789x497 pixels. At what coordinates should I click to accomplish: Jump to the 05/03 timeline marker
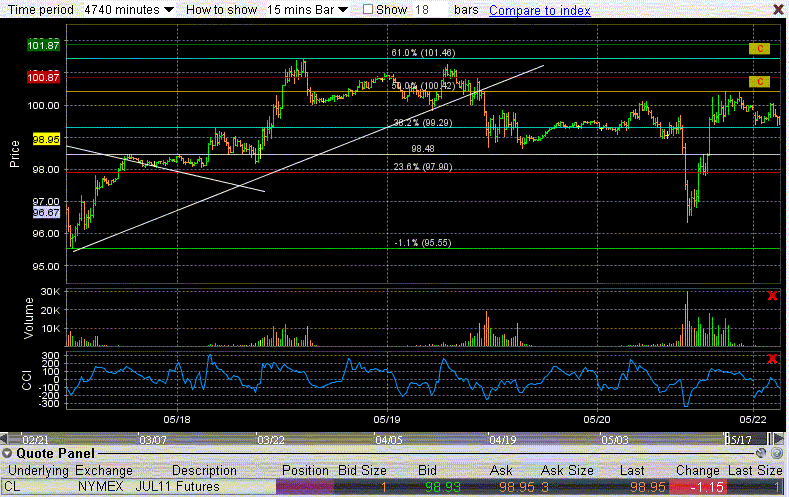coord(614,440)
